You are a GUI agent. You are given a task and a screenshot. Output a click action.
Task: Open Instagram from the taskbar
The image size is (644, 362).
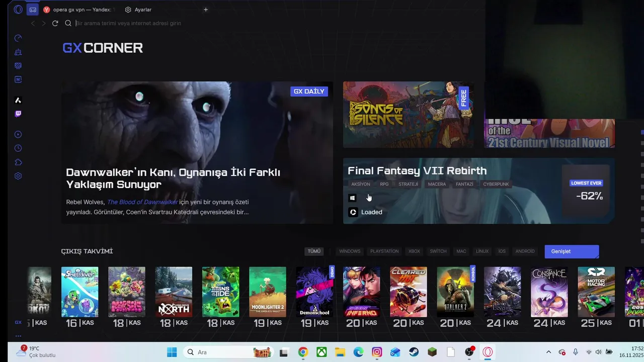coord(377,352)
